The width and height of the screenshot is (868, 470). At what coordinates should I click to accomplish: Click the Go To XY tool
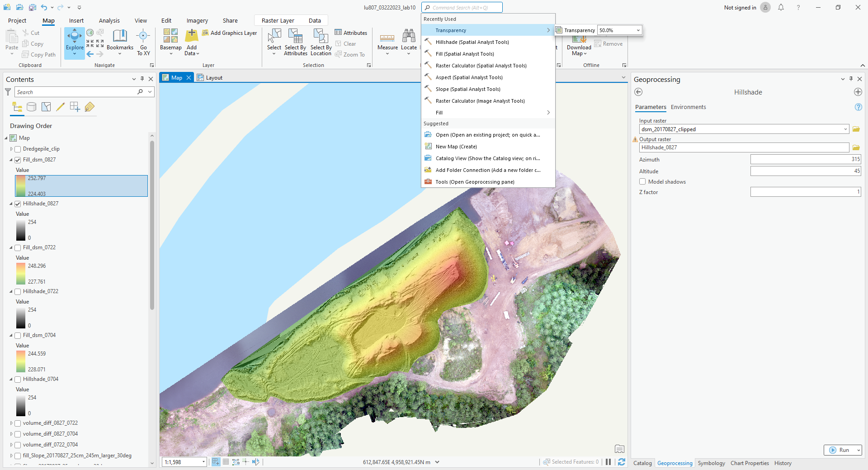coord(143,42)
